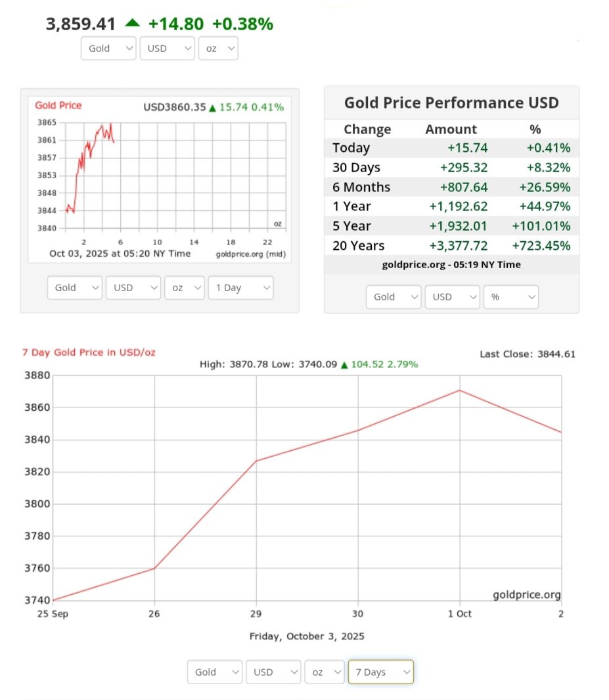Click the green up arrow beside 3,859.41

point(133,23)
